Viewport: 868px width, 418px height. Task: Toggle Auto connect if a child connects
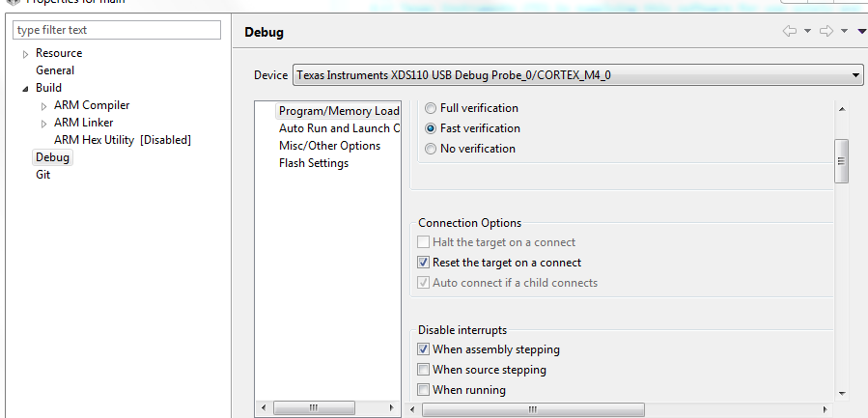pos(424,282)
